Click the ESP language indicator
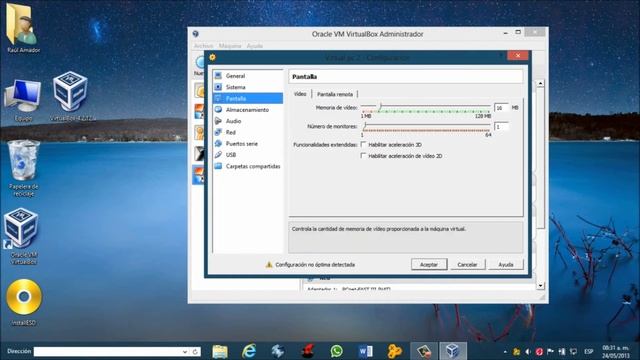Screen dimensions: 640x360 click(x=588, y=351)
